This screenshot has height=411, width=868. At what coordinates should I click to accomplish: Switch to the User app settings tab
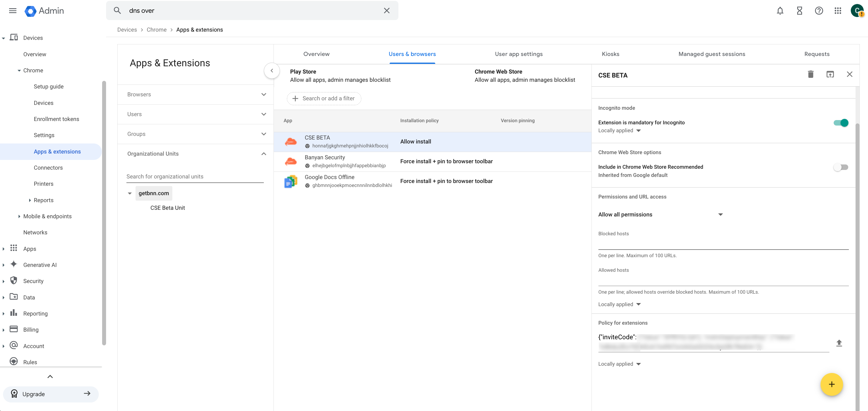(x=518, y=54)
